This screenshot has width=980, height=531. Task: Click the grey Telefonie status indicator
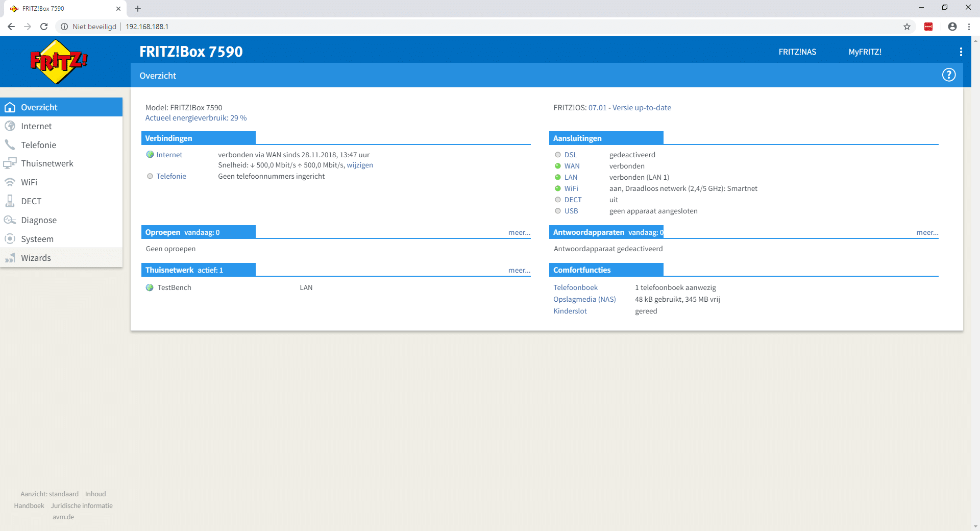(150, 176)
